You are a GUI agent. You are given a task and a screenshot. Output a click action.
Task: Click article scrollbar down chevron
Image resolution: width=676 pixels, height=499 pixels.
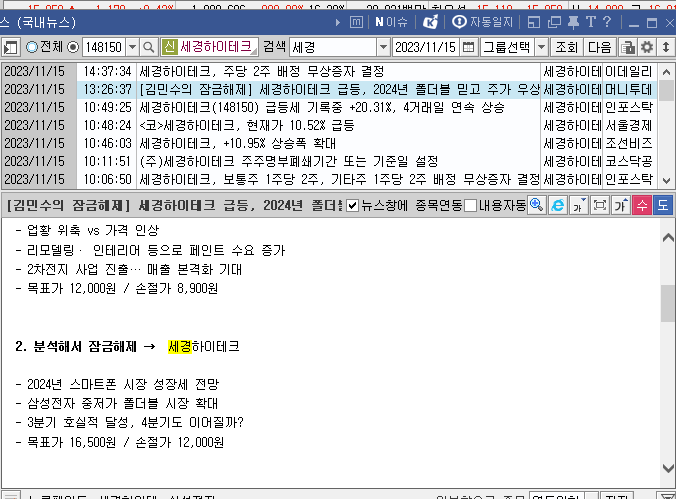coord(668,468)
